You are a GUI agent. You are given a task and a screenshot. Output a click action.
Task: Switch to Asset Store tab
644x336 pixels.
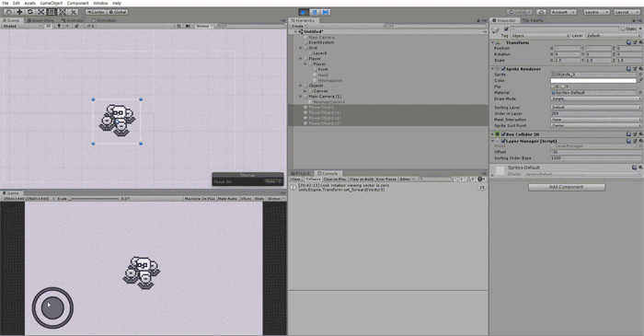40,20
